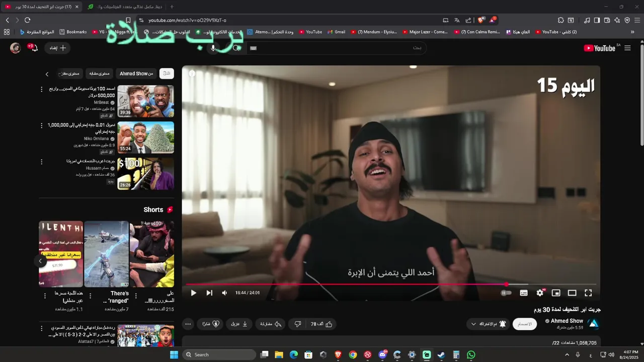This screenshot has height=362, width=644.
Task: Enable miniplayer mode icon
Action: coord(556,293)
